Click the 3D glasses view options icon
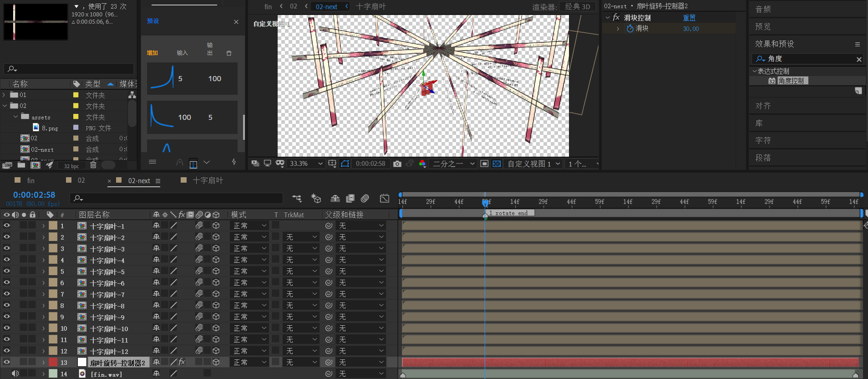Viewport: 868px width, 379px height. (x=280, y=164)
